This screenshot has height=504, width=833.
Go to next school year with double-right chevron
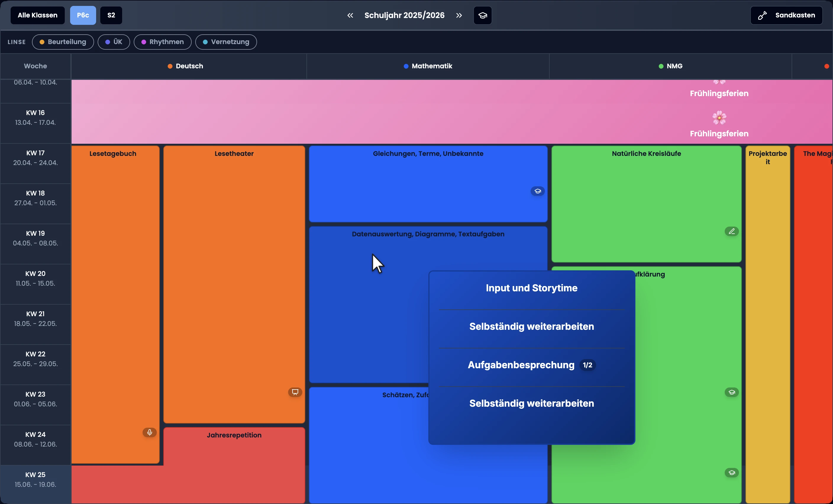pos(459,15)
